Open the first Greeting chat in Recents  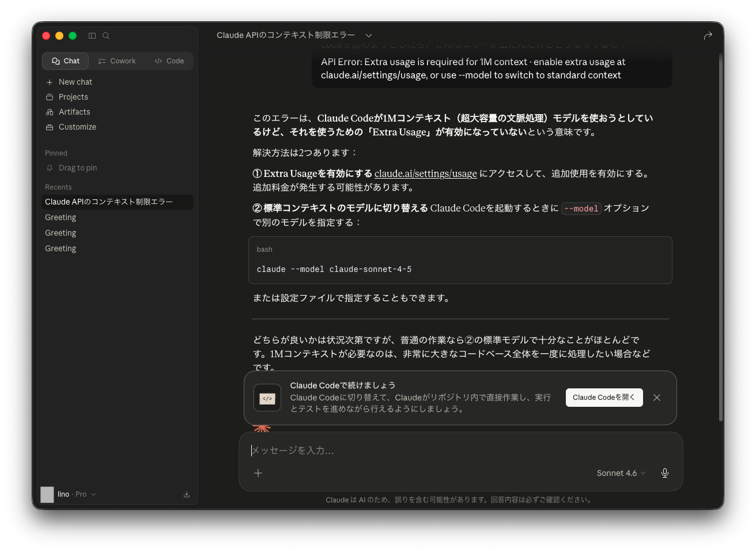point(118,218)
